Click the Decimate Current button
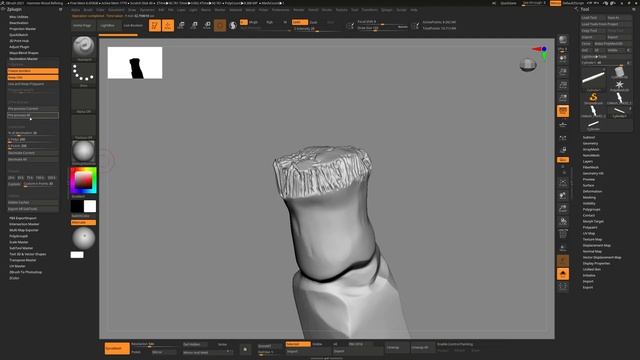This screenshot has width=640, height=360. (33, 153)
